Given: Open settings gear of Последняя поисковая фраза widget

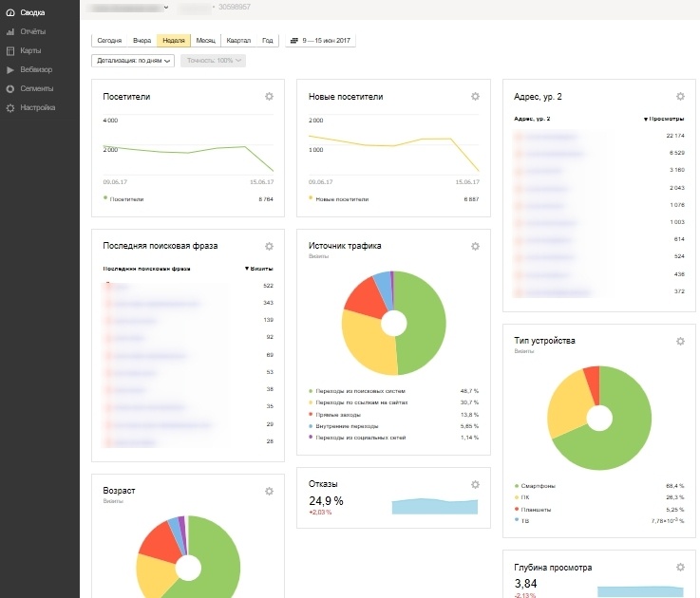Looking at the screenshot, I should (269, 247).
